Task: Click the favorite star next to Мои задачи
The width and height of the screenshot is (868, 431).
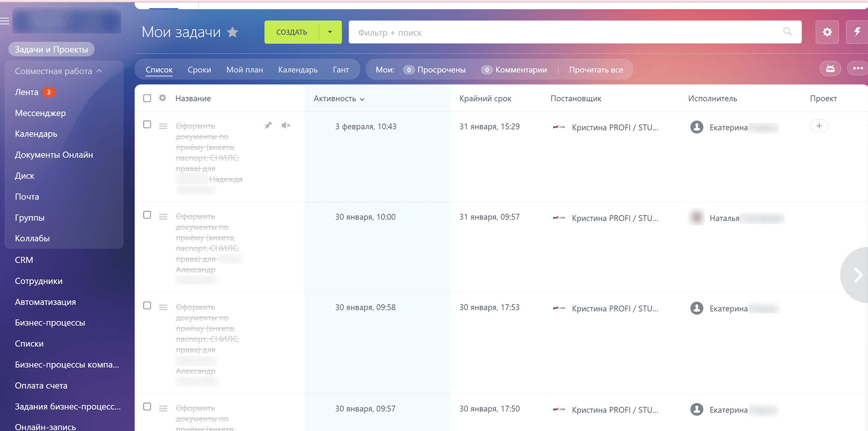Action: coord(232,32)
